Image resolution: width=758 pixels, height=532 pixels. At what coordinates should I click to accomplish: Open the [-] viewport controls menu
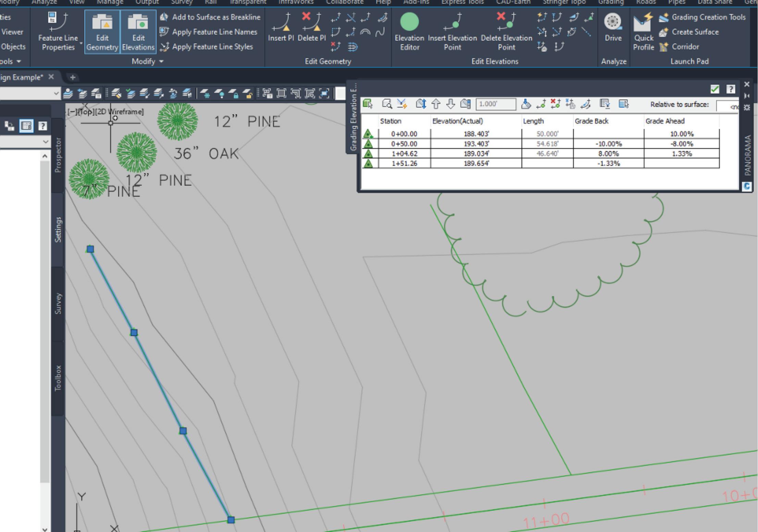73,112
